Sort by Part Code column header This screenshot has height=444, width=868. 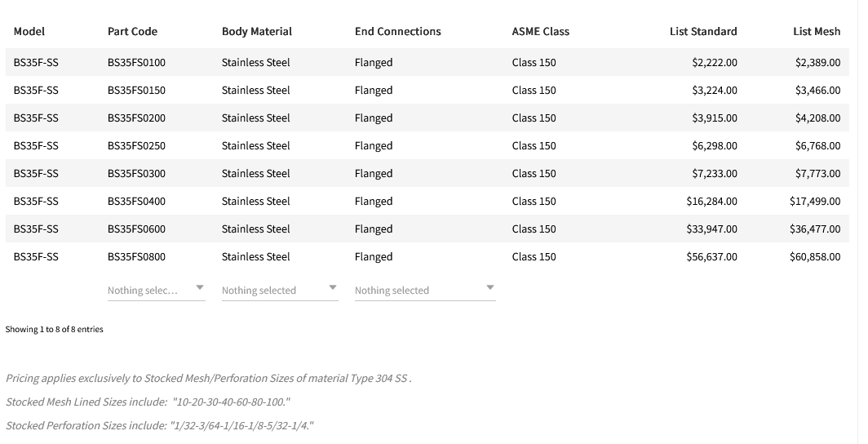tap(132, 31)
